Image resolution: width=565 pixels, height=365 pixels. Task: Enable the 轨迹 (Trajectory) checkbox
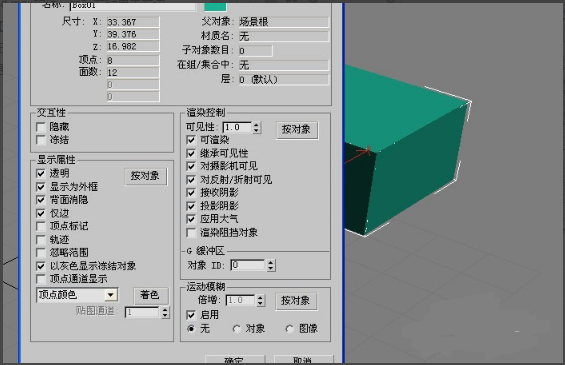tap(41, 240)
